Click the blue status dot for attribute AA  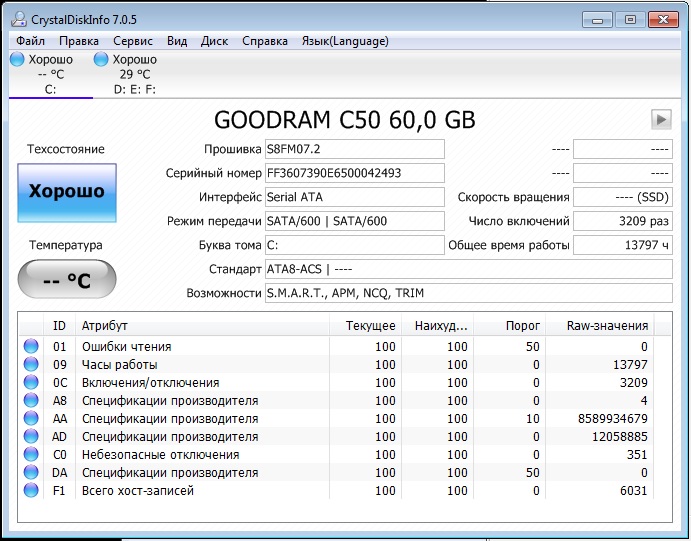(x=31, y=419)
